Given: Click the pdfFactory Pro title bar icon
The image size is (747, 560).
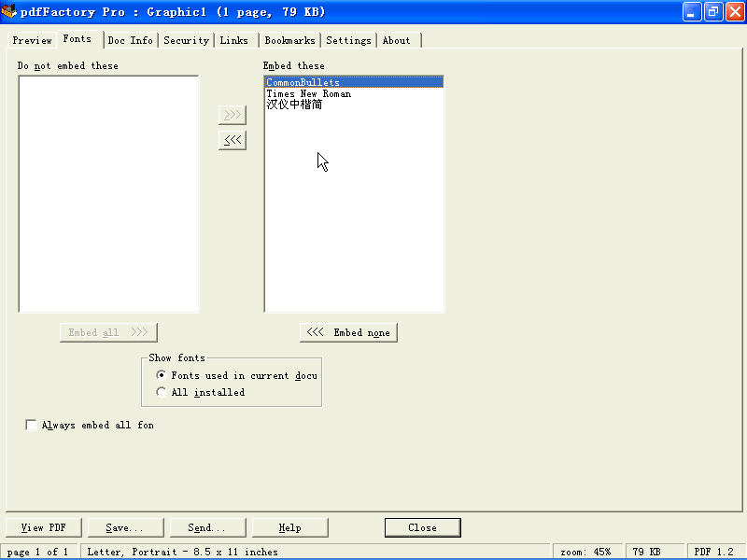Looking at the screenshot, I should pos(9,11).
